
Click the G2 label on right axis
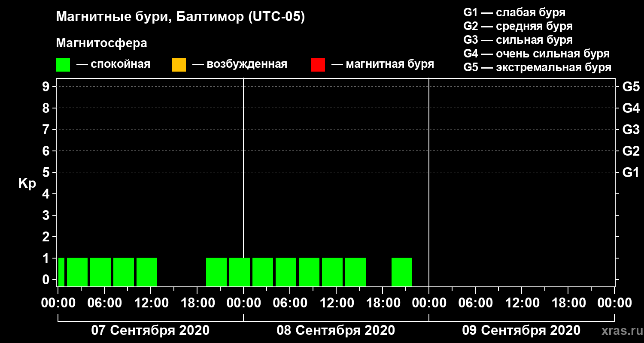coord(631,151)
